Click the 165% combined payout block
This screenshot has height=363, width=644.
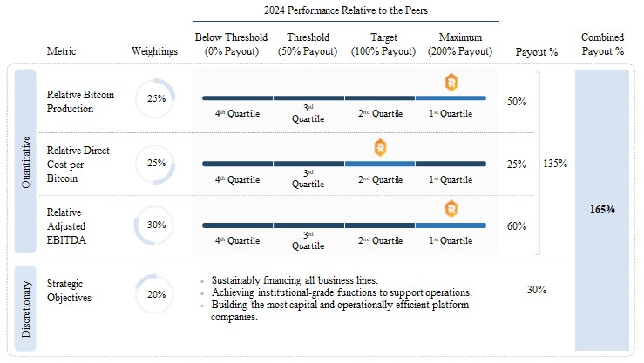click(x=601, y=210)
